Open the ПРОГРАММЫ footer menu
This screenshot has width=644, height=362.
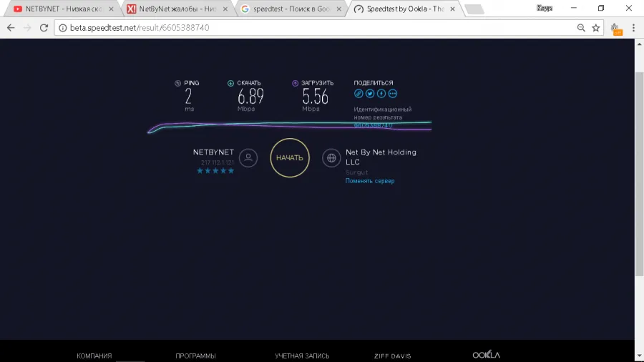(x=195, y=356)
